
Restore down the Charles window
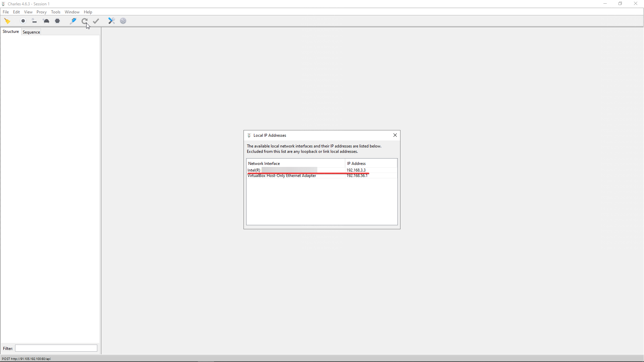[x=620, y=4]
